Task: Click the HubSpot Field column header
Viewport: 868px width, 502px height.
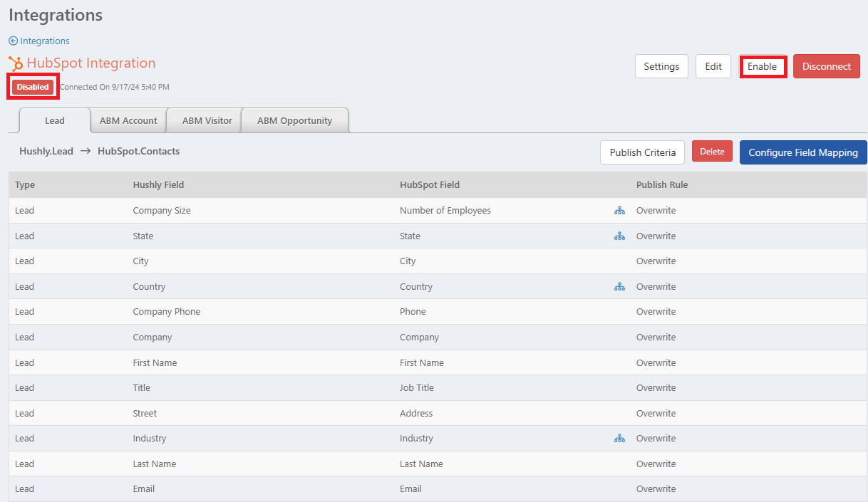Action: (x=430, y=184)
